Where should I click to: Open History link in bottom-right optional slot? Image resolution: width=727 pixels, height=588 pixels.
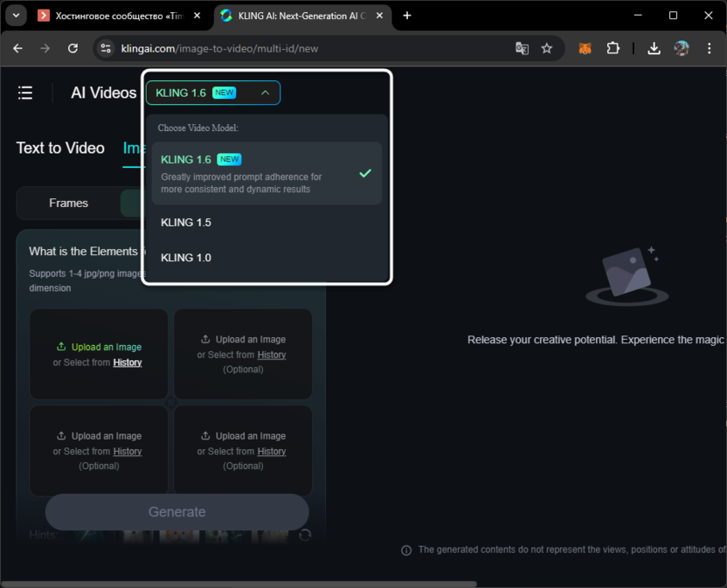pos(272,452)
